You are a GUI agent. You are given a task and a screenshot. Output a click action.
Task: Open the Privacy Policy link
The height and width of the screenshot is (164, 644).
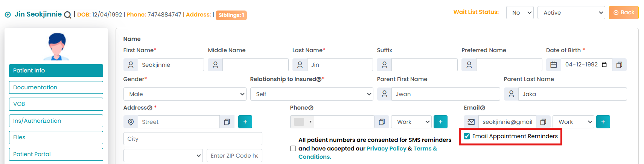point(387,149)
